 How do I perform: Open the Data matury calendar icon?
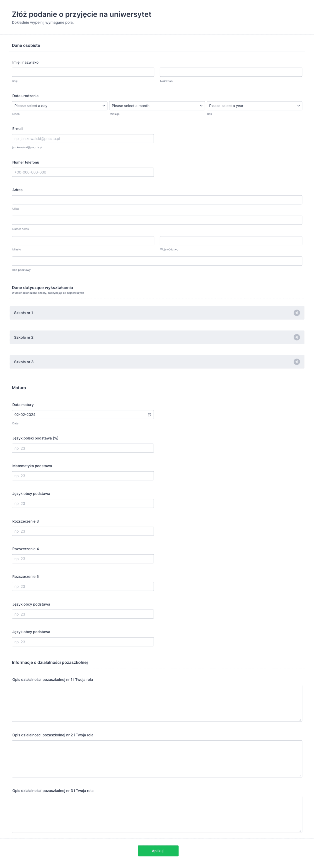click(x=150, y=414)
